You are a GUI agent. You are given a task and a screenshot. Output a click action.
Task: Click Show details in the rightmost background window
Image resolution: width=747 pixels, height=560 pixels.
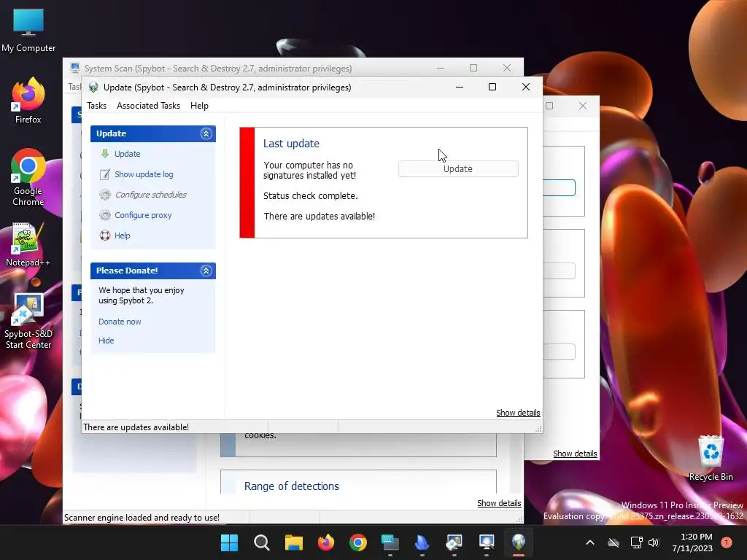[575, 454]
